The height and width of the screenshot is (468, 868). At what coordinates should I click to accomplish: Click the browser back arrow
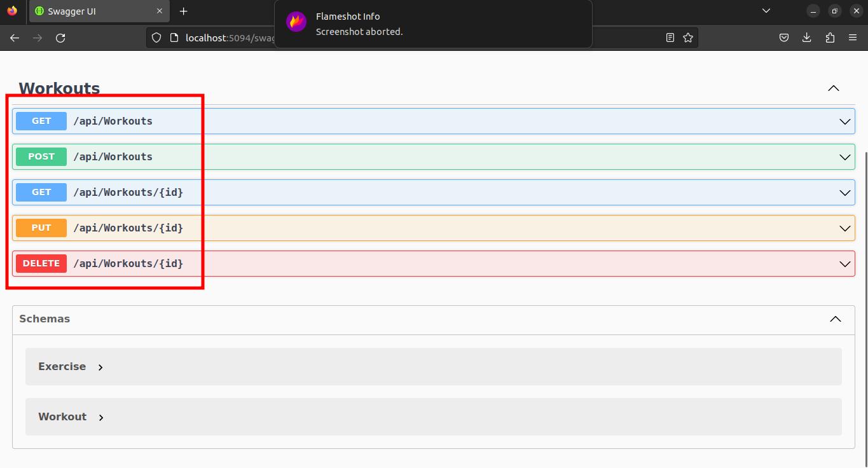pyautogui.click(x=15, y=38)
